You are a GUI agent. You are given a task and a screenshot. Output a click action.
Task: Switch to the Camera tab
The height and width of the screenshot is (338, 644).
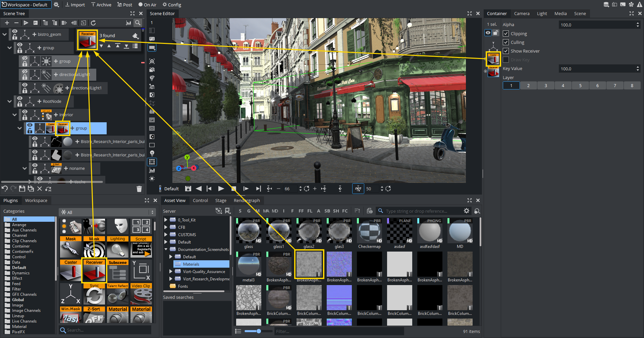[522, 13]
